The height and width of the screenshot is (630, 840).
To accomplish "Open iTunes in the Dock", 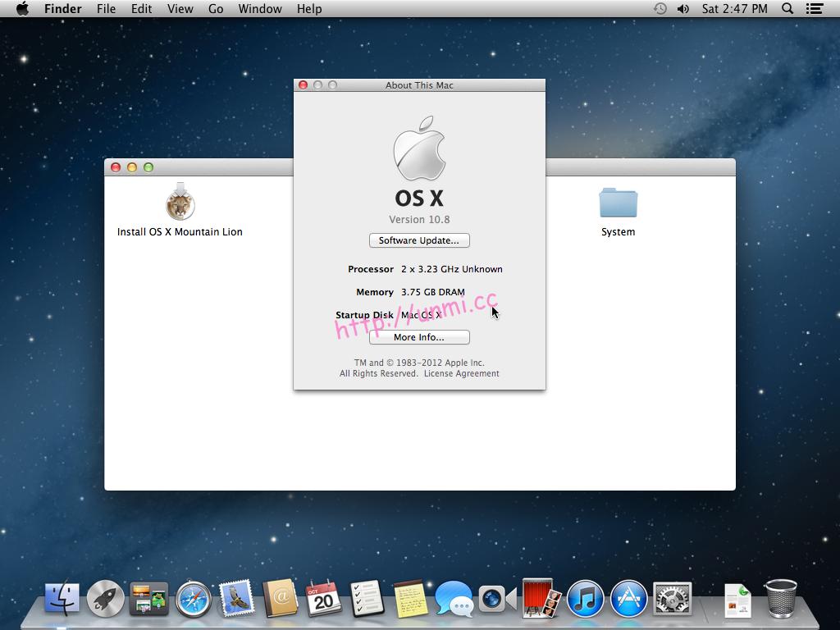I will pos(584,599).
